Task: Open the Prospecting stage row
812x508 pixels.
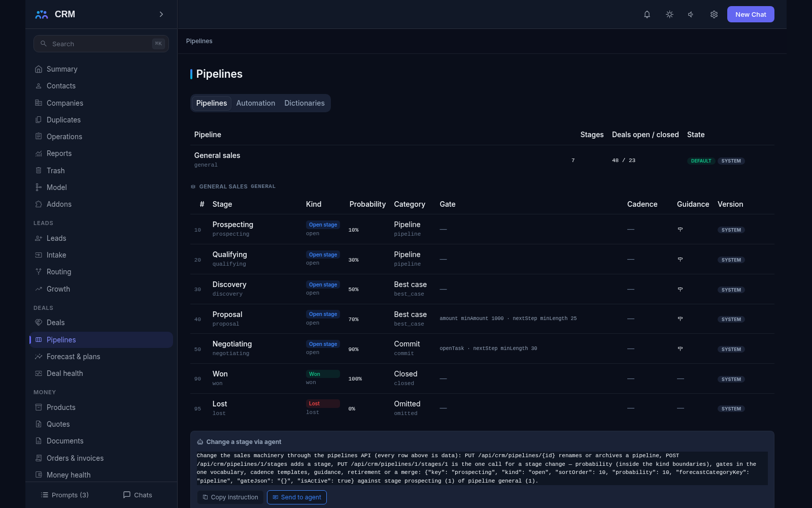Action: 482,230
